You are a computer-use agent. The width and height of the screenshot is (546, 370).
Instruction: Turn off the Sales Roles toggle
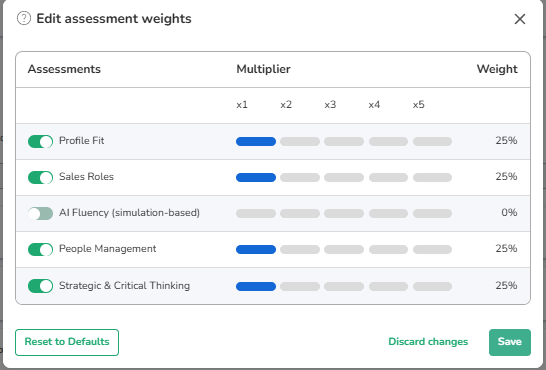coord(40,177)
